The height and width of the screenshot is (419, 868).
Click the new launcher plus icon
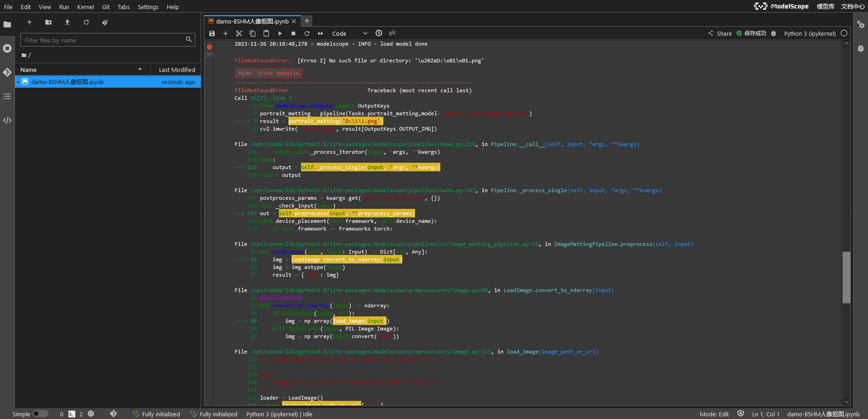(29, 22)
